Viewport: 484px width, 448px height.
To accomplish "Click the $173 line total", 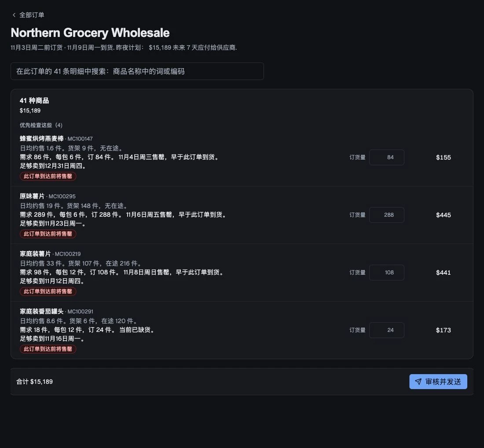I will pyautogui.click(x=443, y=330).
